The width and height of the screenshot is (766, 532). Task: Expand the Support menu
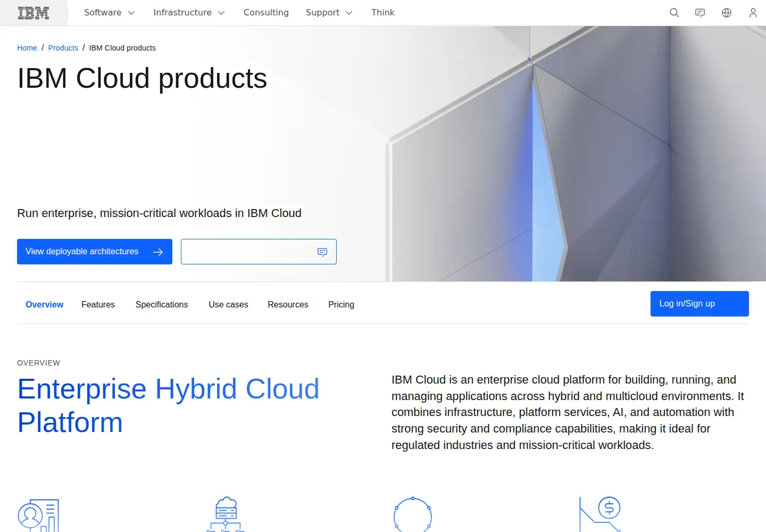329,13
